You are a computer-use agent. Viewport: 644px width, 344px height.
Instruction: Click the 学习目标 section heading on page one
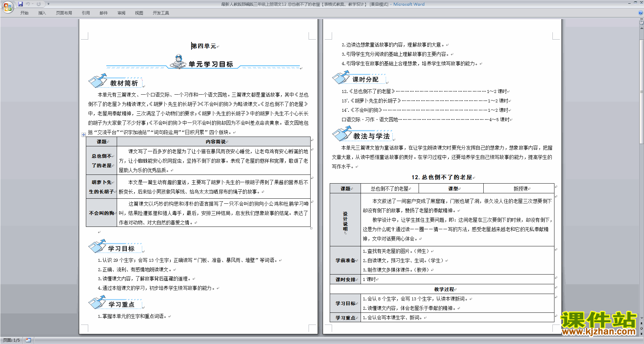121,248
